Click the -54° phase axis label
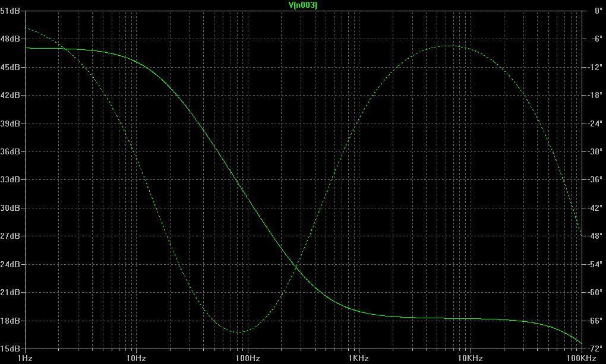606x364 pixels. [595, 264]
